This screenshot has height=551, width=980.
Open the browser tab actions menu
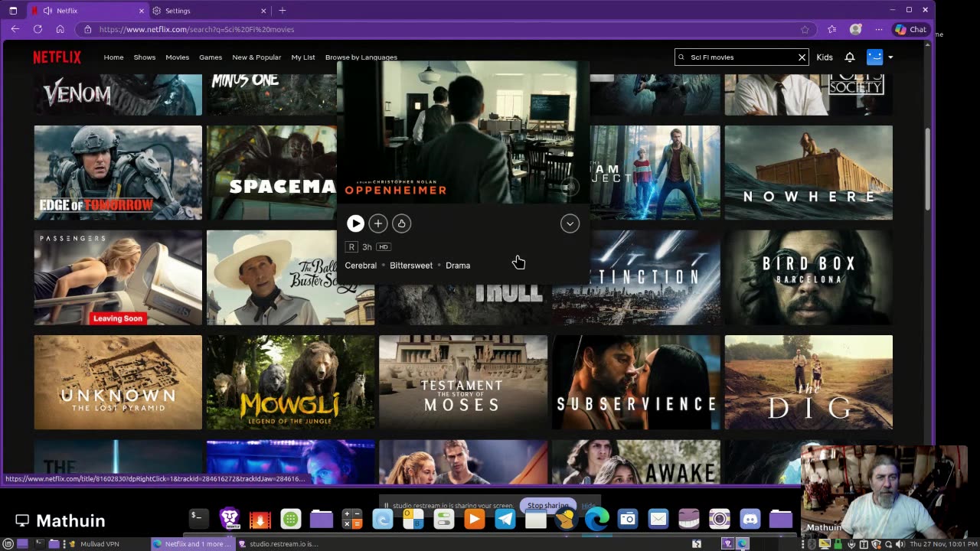coord(13,11)
